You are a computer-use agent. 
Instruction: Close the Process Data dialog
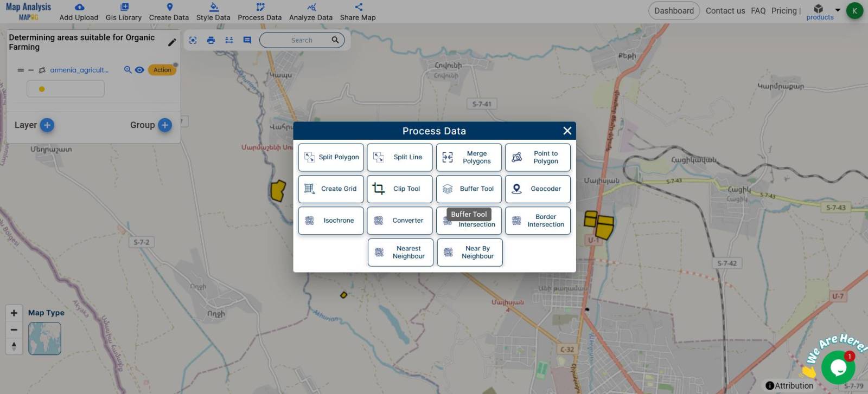click(567, 131)
